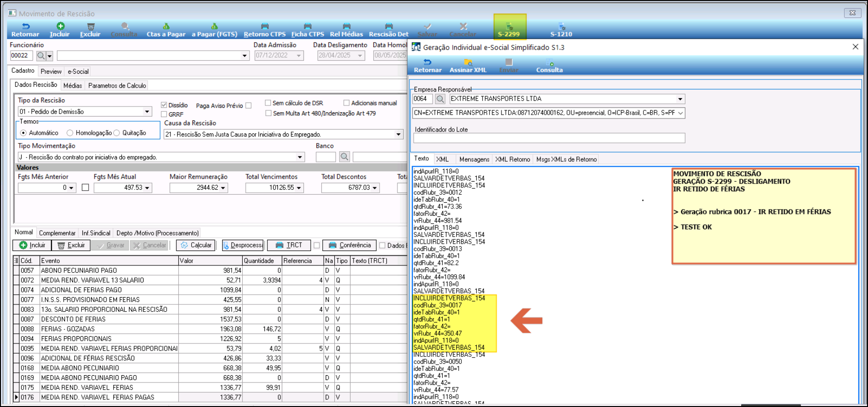Click Ficha CTPS toolbar icon
The image size is (868, 407).
pos(308,30)
